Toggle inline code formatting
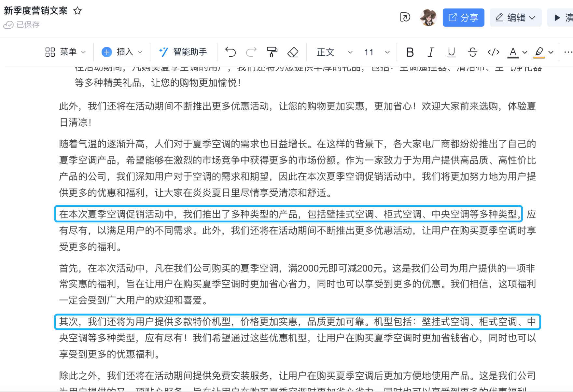 pyautogui.click(x=493, y=52)
